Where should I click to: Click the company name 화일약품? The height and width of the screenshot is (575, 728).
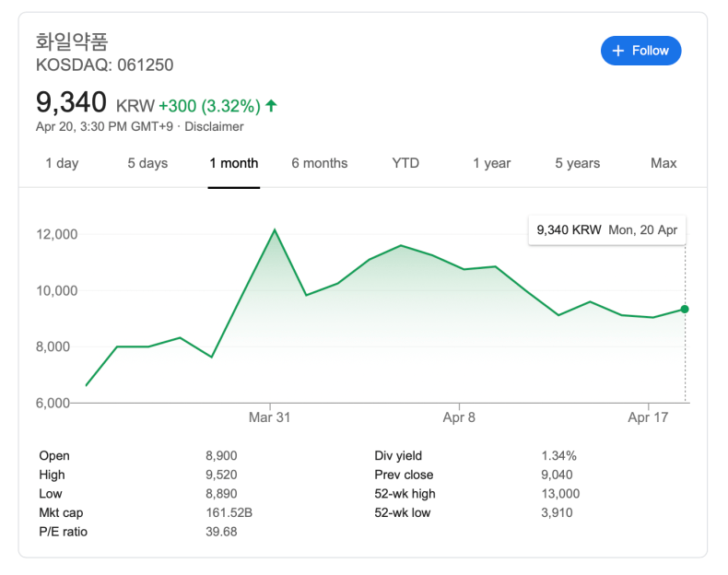72,41
